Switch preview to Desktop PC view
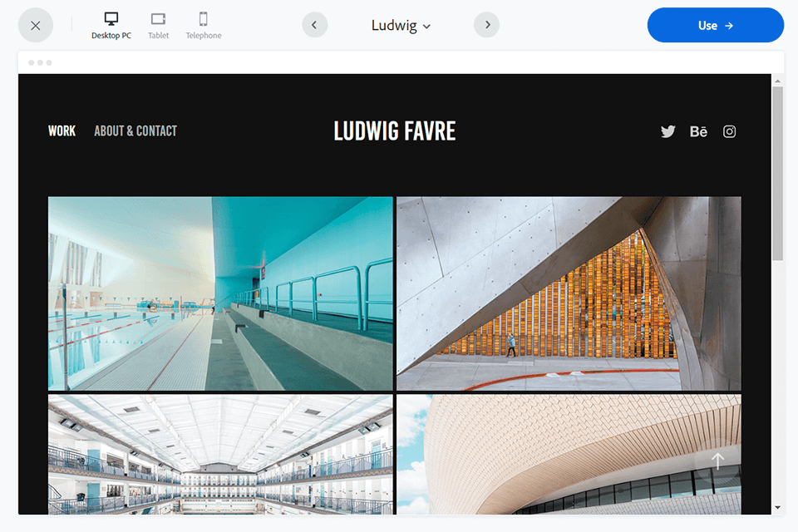 pyautogui.click(x=111, y=26)
